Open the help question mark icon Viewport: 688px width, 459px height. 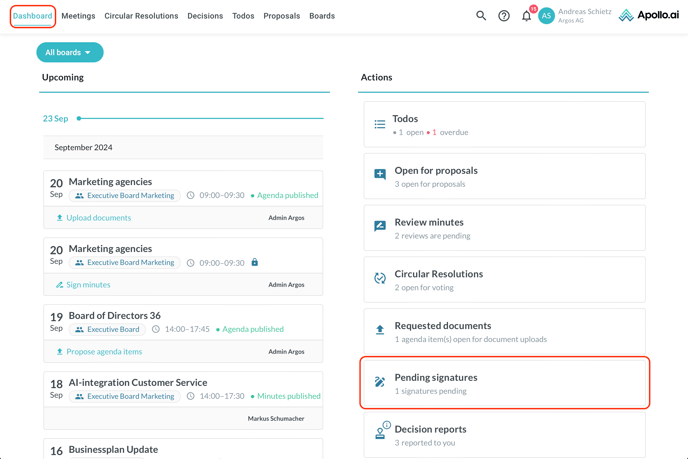tap(504, 16)
